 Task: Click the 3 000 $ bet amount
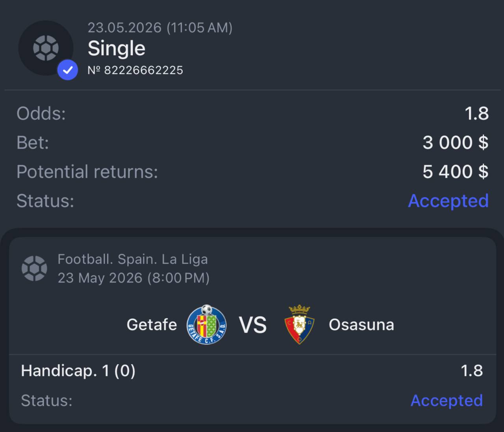[x=456, y=143]
